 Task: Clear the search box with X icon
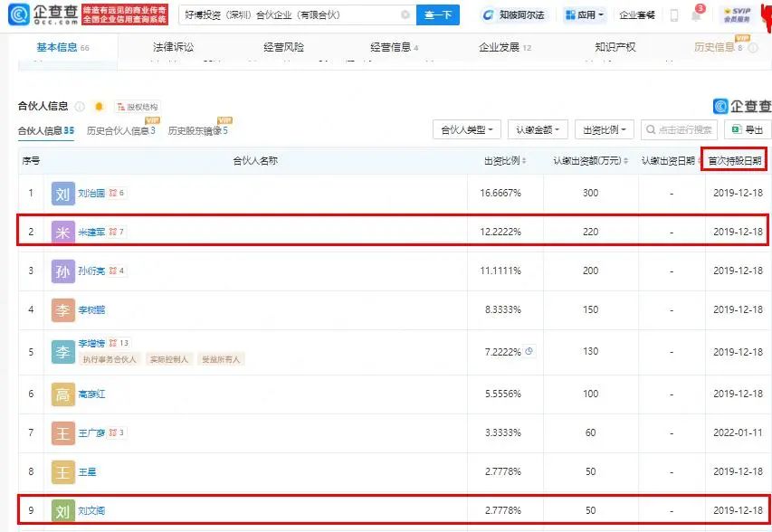405,14
